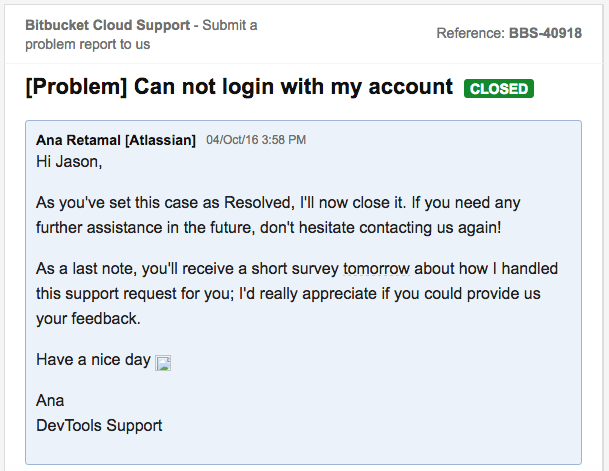Select the Ana Retamal [Atlassian] author name
The image size is (609, 471).
116,140
